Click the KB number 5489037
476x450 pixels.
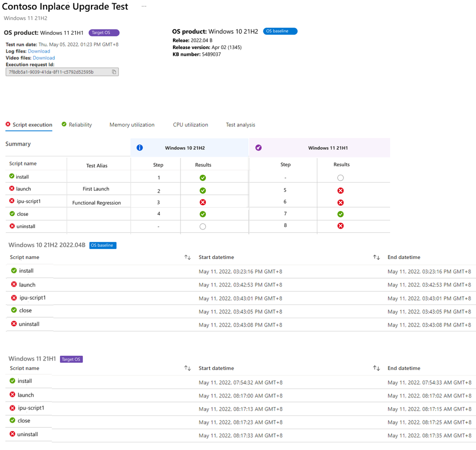(211, 54)
